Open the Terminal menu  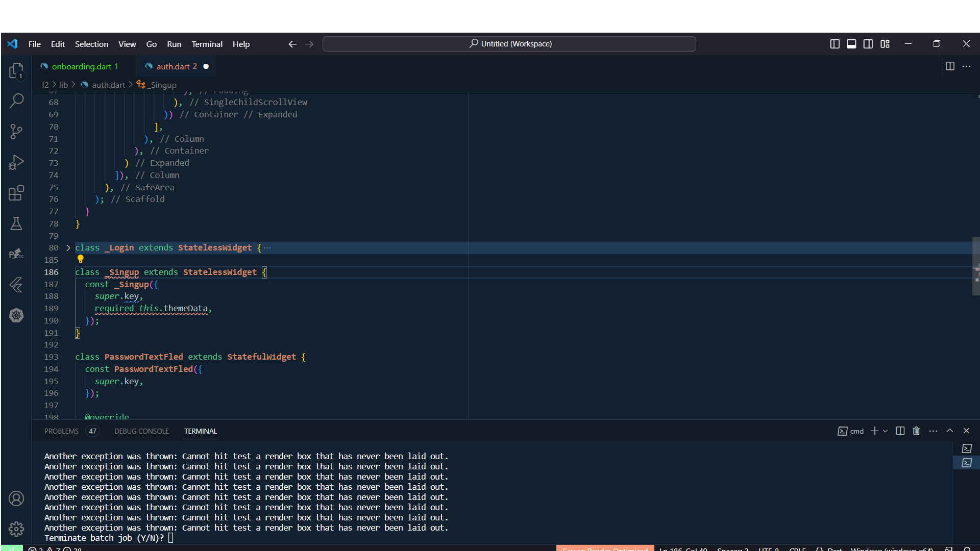[207, 44]
